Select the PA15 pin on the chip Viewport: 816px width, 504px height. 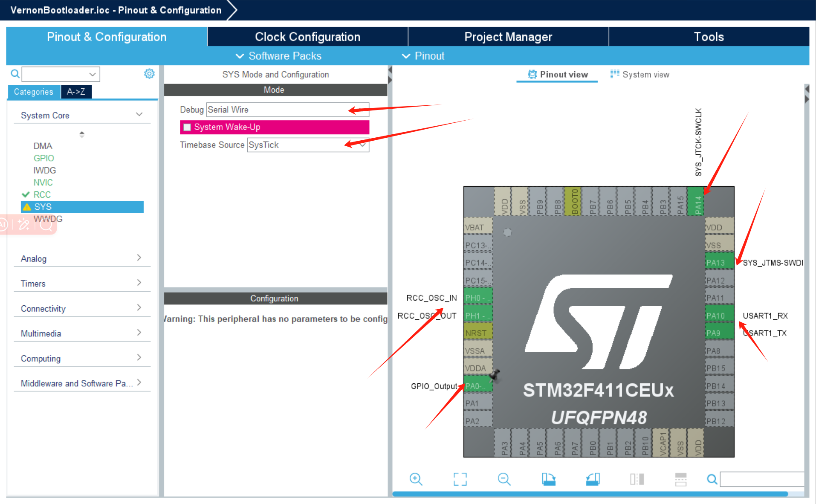(x=678, y=201)
